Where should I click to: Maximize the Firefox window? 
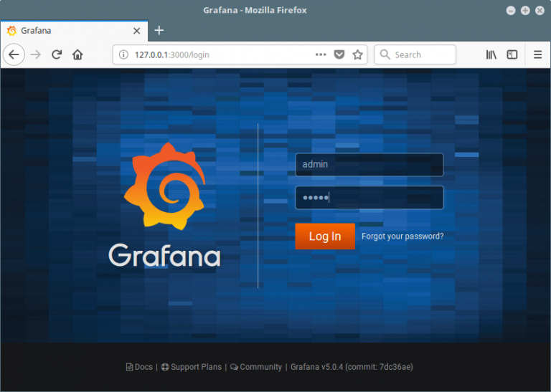(x=525, y=11)
